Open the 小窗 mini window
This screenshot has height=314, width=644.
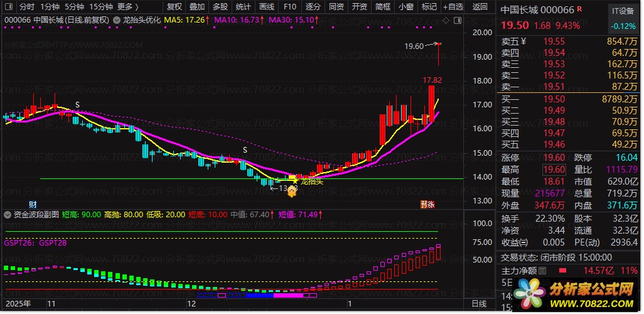coord(407,6)
